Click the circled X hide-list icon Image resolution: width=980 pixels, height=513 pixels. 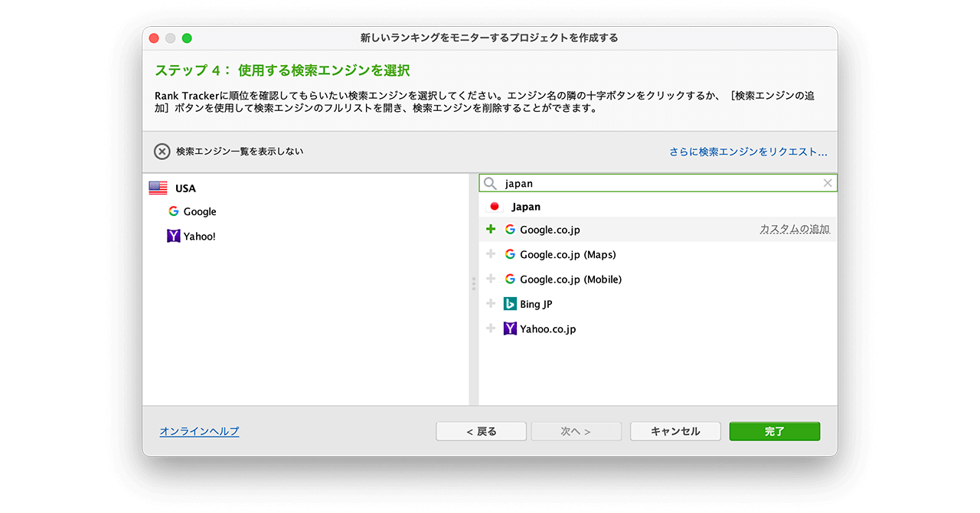[x=162, y=152]
